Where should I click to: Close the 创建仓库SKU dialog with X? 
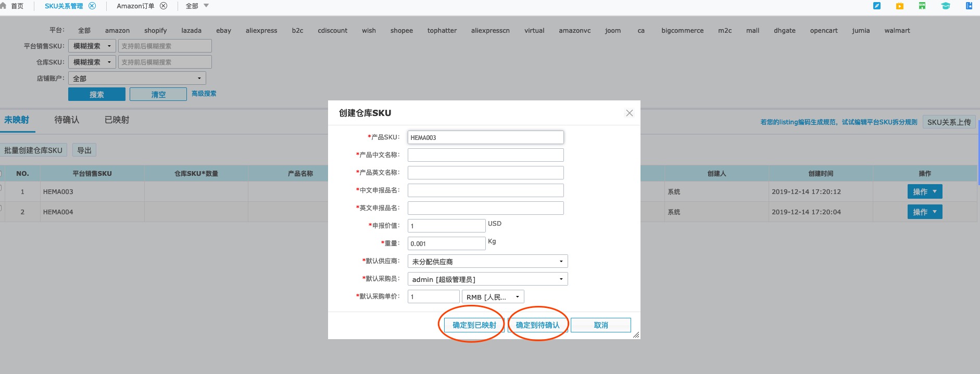(629, 113)
